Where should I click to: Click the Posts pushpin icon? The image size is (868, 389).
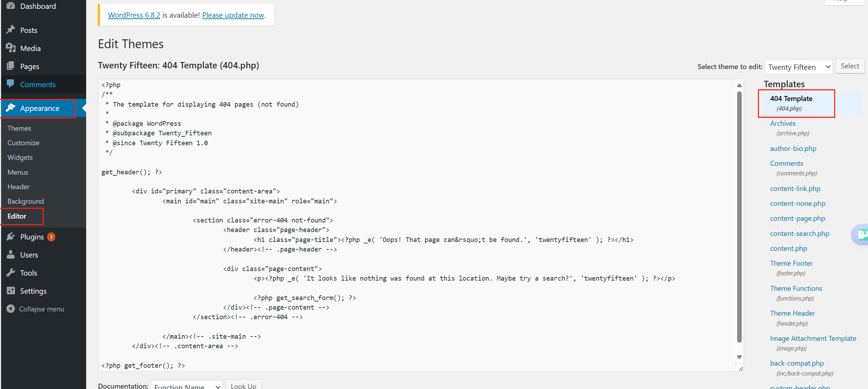click(11, 30)
